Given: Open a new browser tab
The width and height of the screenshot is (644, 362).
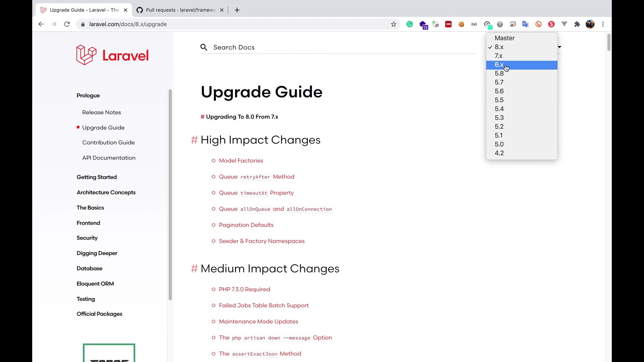Looking at the screenshot, I should pos(237,10).
